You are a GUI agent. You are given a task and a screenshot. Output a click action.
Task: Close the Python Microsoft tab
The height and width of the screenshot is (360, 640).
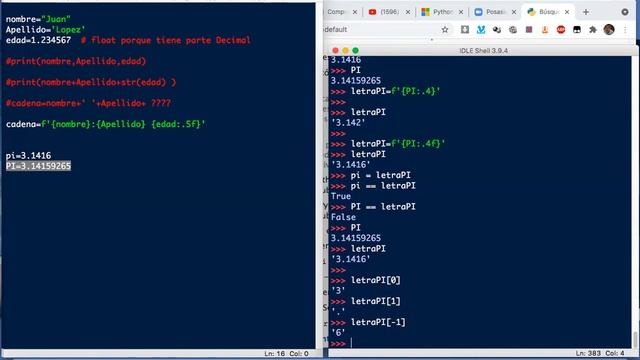point(461,12)
